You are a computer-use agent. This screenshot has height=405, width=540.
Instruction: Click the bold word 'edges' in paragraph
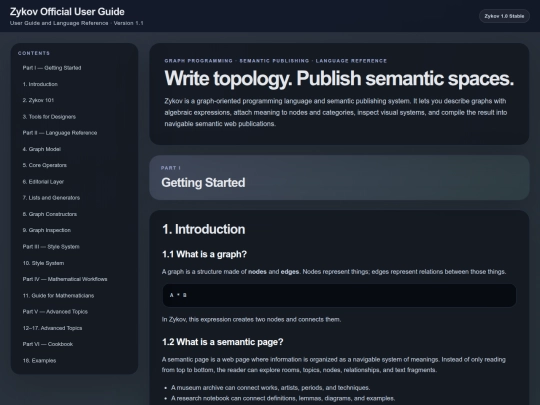coord(290,272)
